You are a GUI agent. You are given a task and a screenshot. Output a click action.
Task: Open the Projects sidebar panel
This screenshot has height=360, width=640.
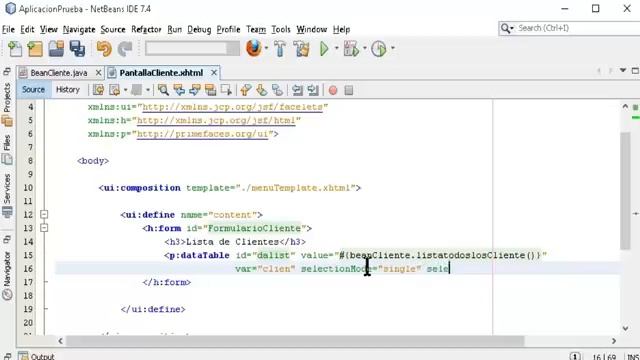(7, 105)
